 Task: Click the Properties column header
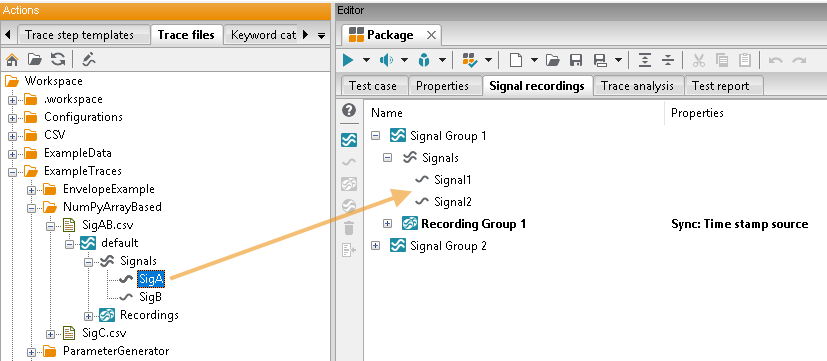[697, 113]
